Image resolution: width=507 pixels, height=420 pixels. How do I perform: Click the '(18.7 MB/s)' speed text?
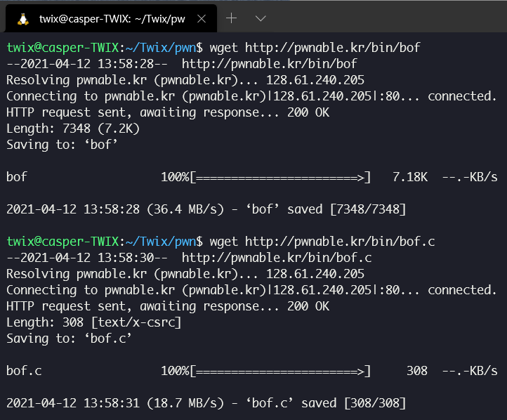click(x=185, y=404)
